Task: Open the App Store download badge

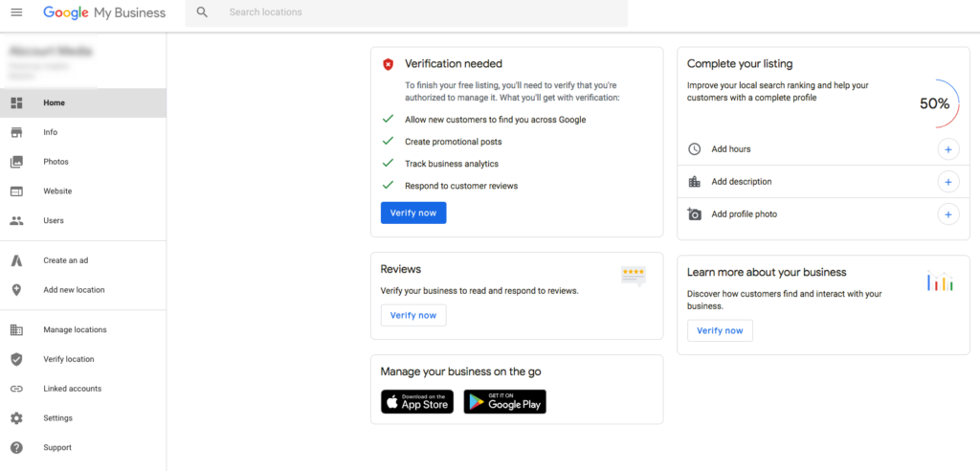Action: tap(417, 401)
